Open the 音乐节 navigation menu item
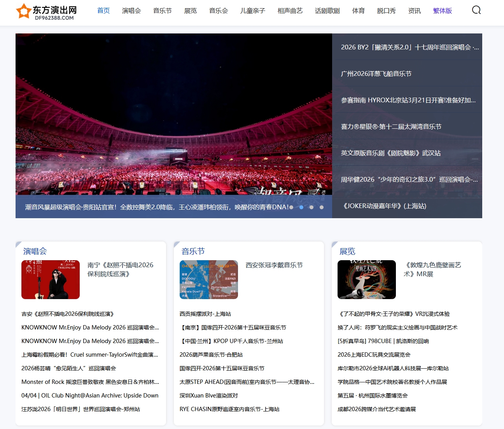 pyautogui.click(x=163, y=11)
